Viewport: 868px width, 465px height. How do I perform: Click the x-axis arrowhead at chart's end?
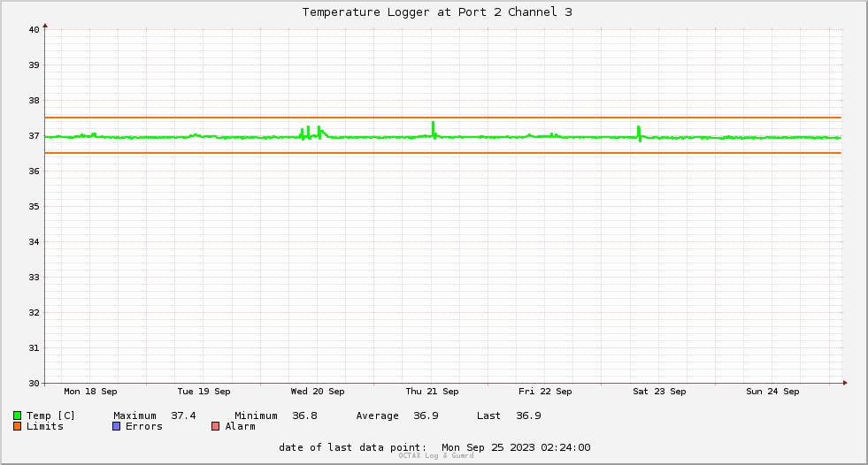click(845, 383)
